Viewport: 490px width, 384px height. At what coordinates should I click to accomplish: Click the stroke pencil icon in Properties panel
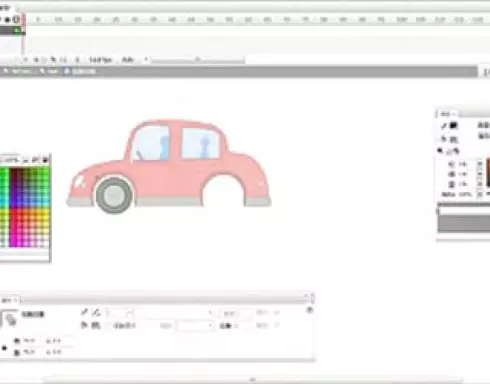coord(84,312)
